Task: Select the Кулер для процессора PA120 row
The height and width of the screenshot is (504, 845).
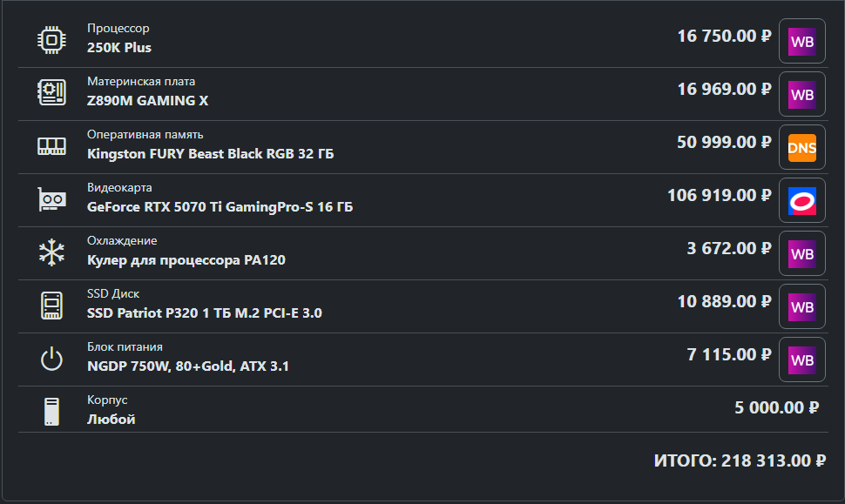Action: 423,253
